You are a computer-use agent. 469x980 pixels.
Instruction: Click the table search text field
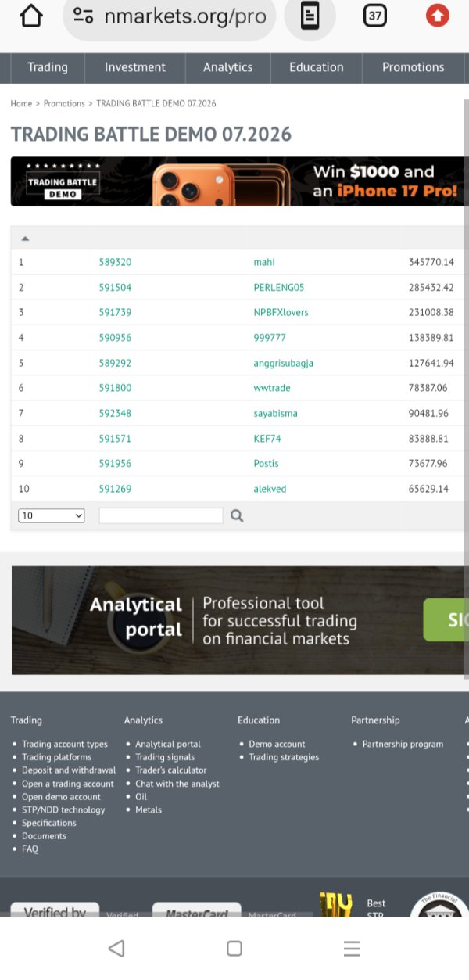[x=161, y=516]
